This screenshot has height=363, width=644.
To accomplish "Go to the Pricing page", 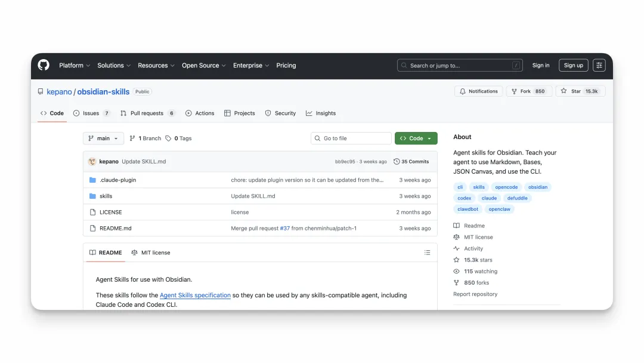I will (286, 65).
